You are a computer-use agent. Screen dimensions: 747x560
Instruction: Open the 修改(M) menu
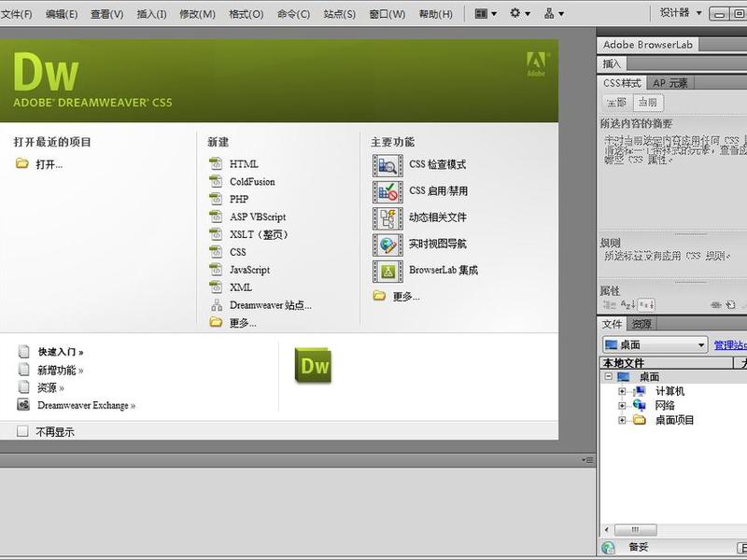pos(197,14)
